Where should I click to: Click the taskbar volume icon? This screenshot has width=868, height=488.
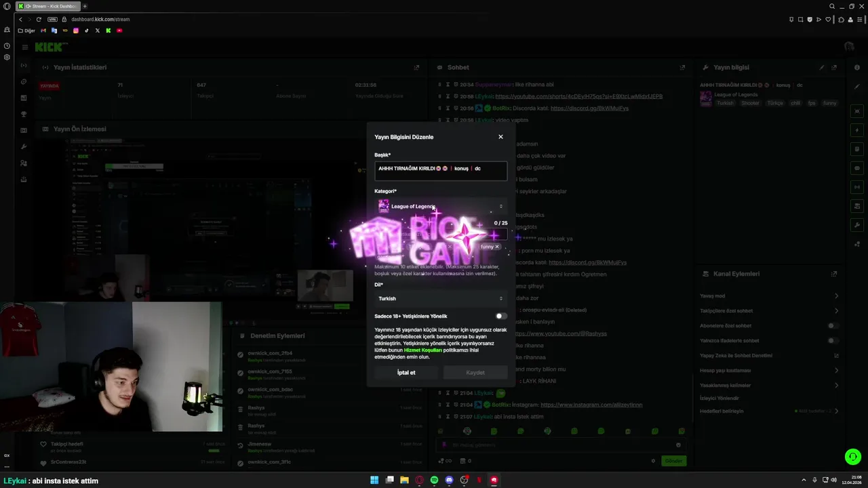[833, 480]
